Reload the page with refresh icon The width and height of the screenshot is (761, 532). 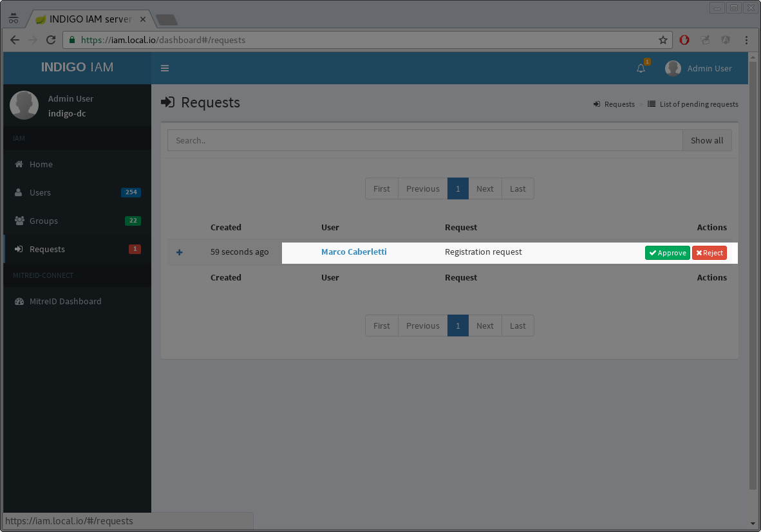click(51, 41)
